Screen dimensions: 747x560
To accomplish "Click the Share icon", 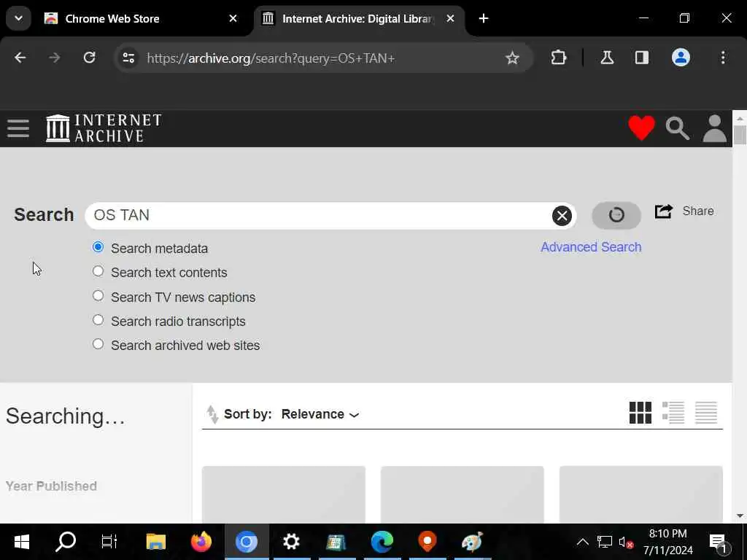I will pos(664,211).
